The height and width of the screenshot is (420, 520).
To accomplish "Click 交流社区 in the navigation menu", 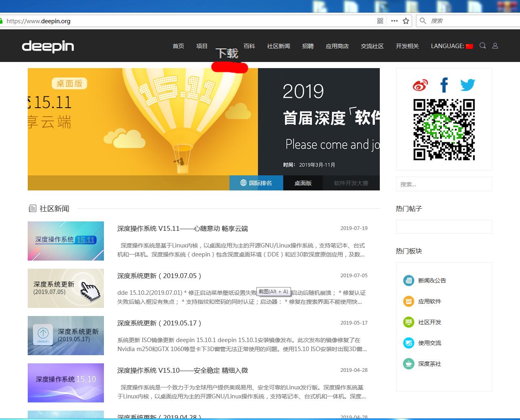I will tap(372, 46).
